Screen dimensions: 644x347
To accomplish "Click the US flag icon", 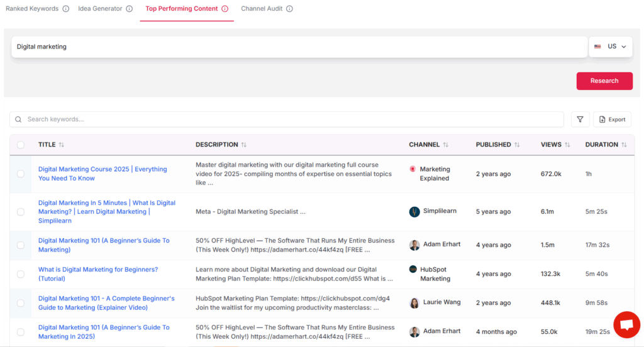I will point(597,47).
